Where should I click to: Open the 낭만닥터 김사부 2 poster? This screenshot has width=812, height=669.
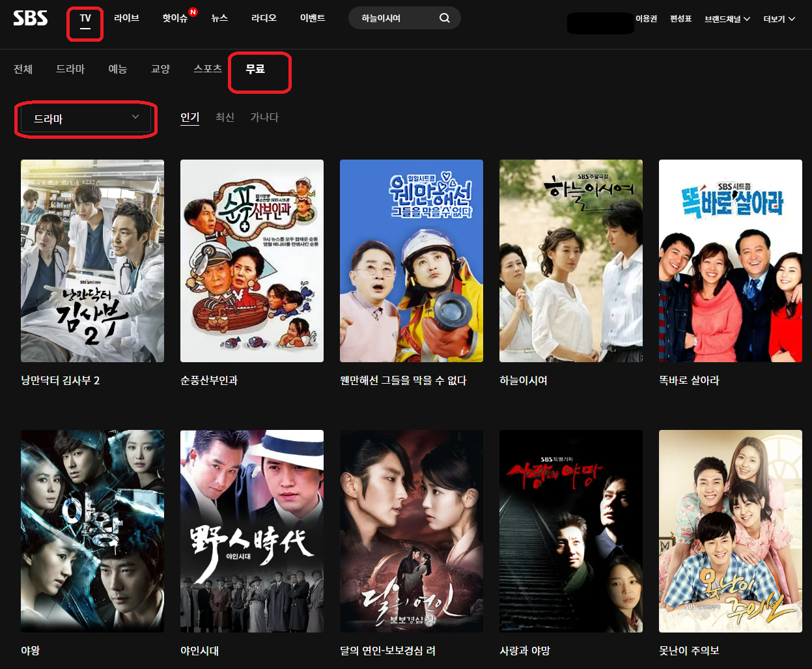point(92,261)
